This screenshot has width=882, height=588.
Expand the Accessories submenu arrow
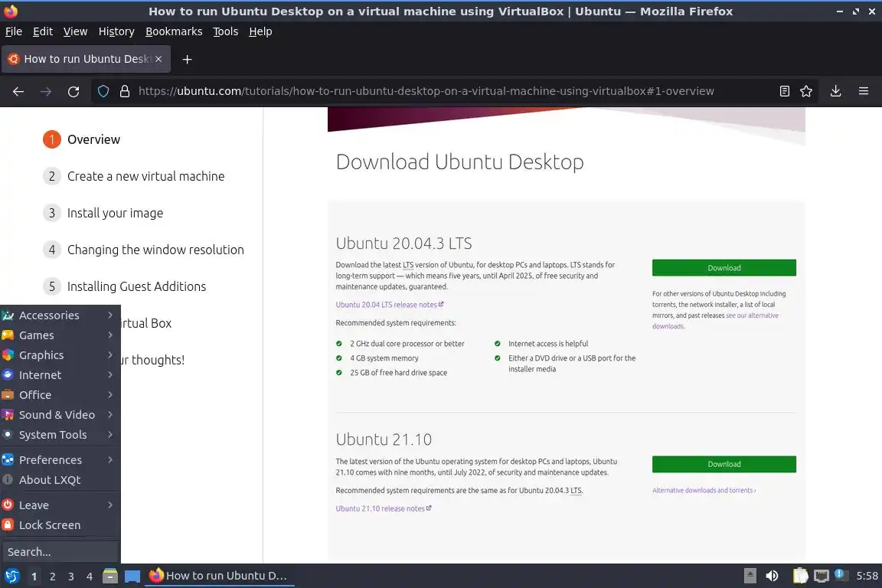tap(110, 315)
